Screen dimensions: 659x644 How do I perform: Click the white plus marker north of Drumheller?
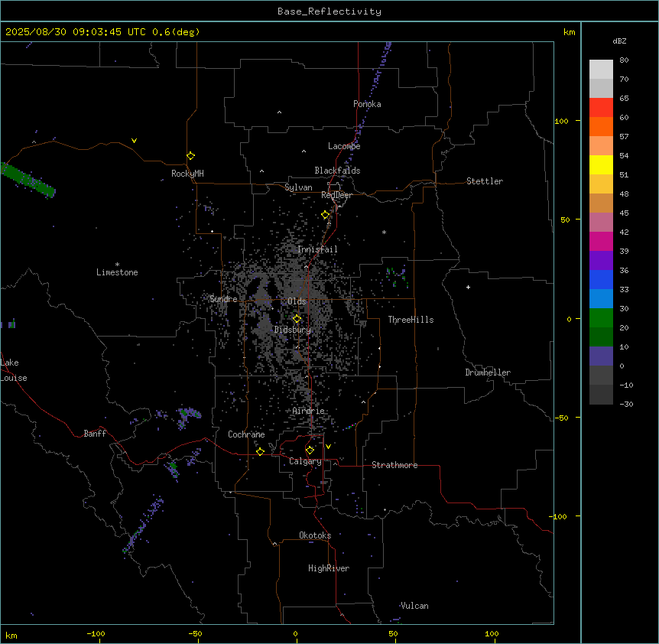[x=468, y=287]
